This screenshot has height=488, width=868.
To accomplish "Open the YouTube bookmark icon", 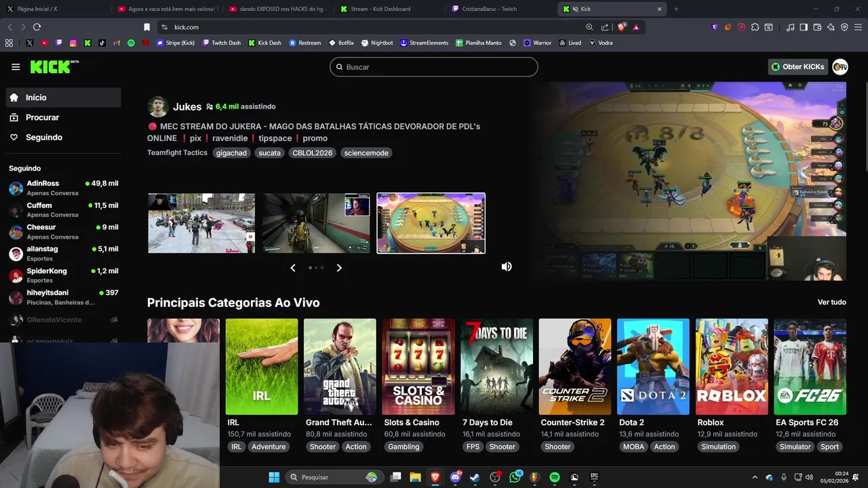I will 44,43.
